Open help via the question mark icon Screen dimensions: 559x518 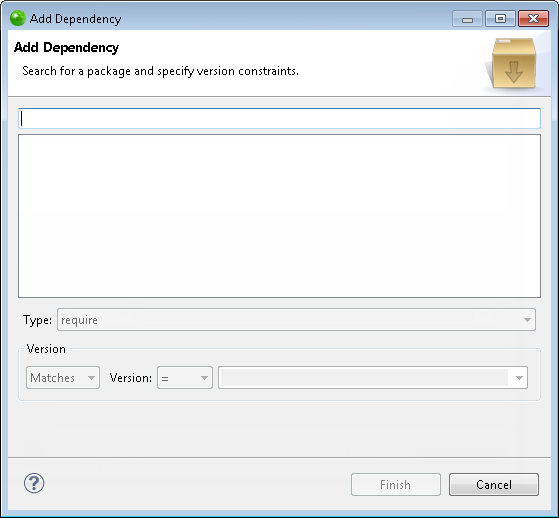click(x=34, y=483)
